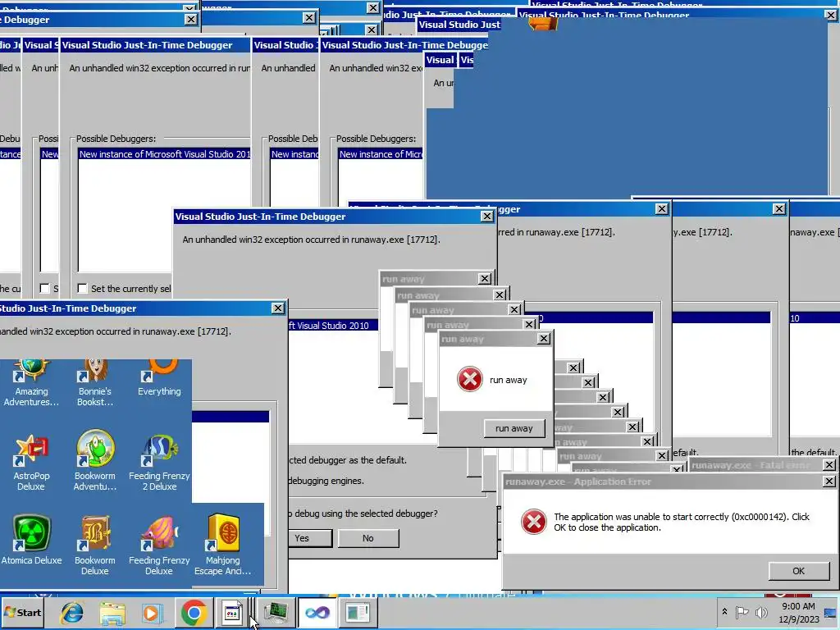The width and height of the screenshot is (840, 630).
Task: Open the volume speaker tray icon
Action: [760, 612]
